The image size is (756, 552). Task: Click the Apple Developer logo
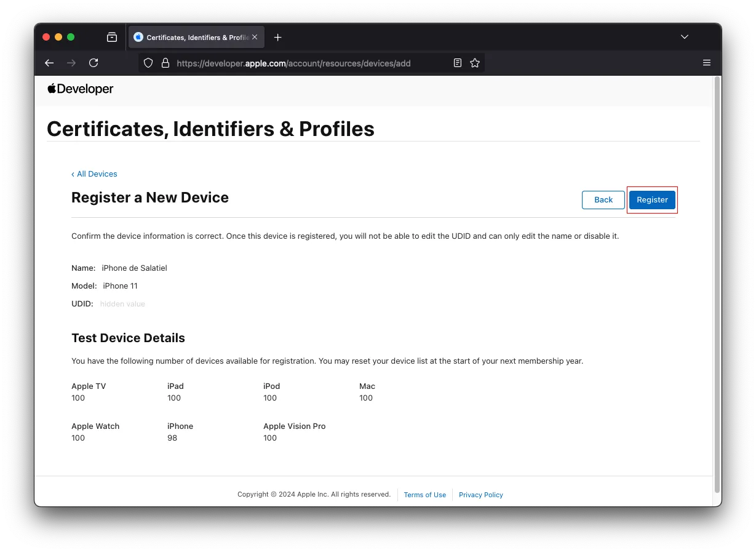point(81,89)
